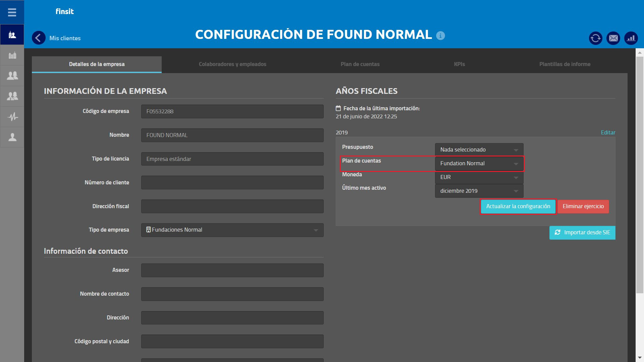Select the clients icon in sidebar
This screenshot has height=362, width=644.
pyautogui.click(x=12, y=35)
